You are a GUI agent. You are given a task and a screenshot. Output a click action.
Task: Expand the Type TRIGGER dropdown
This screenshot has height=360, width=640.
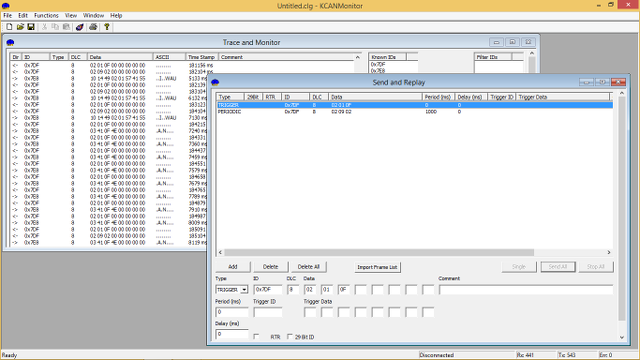pos(244,290)
